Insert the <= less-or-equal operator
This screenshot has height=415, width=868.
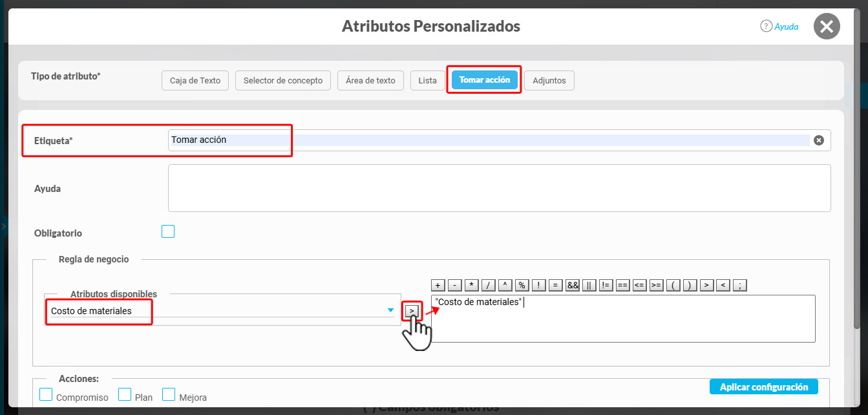pos(640,285)
